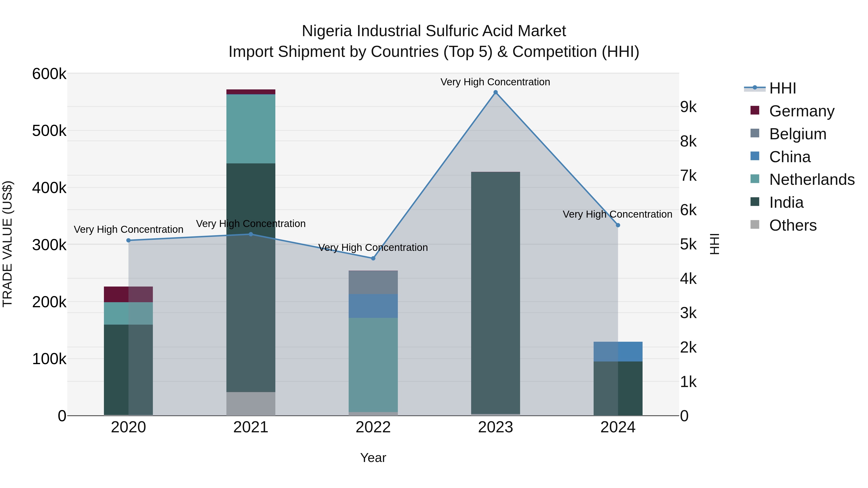Click the TRADE VALUE (US$) axis title
Image resolution: width=868 pixels, height=488 pixels.
[7, 244]
